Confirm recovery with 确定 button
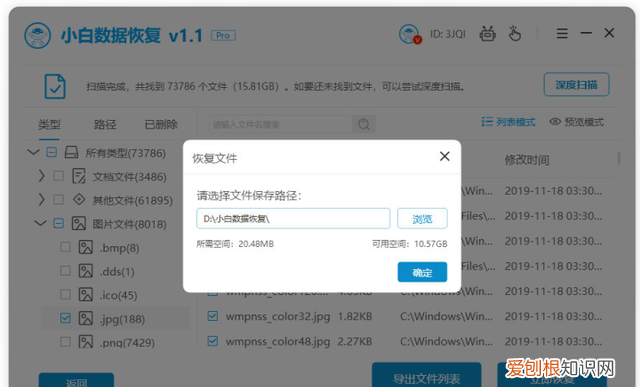The height and width of the screenshot is (387, 640). coord(422,272)
